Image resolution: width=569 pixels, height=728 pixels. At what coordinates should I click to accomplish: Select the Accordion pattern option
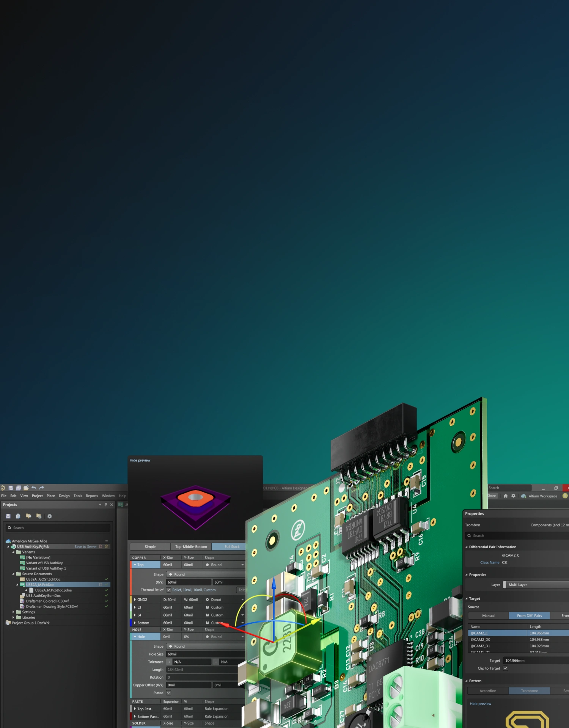coord(488,691)
